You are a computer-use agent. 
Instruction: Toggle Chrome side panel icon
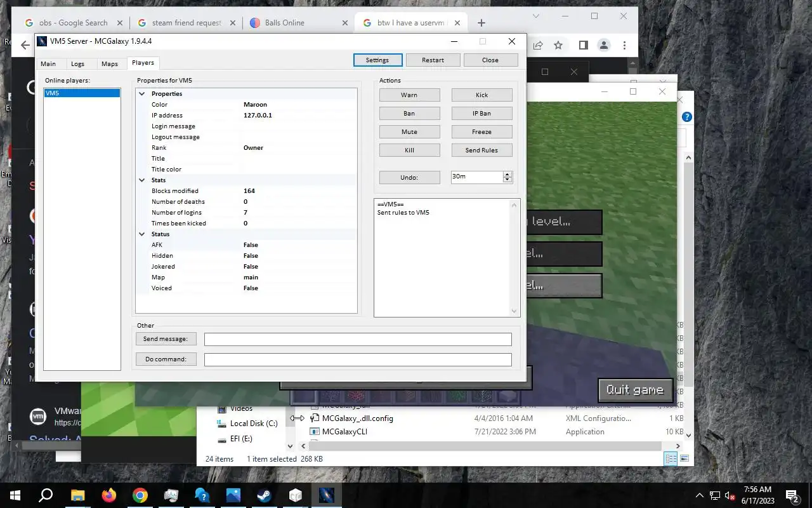click(x=584, y=45)
